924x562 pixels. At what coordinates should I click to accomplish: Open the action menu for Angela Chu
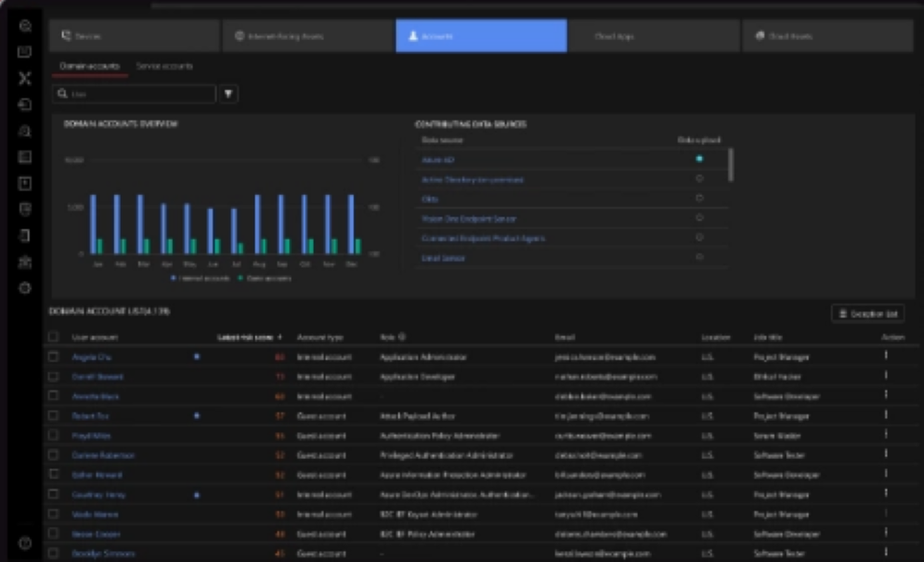[x=886, y=356]
